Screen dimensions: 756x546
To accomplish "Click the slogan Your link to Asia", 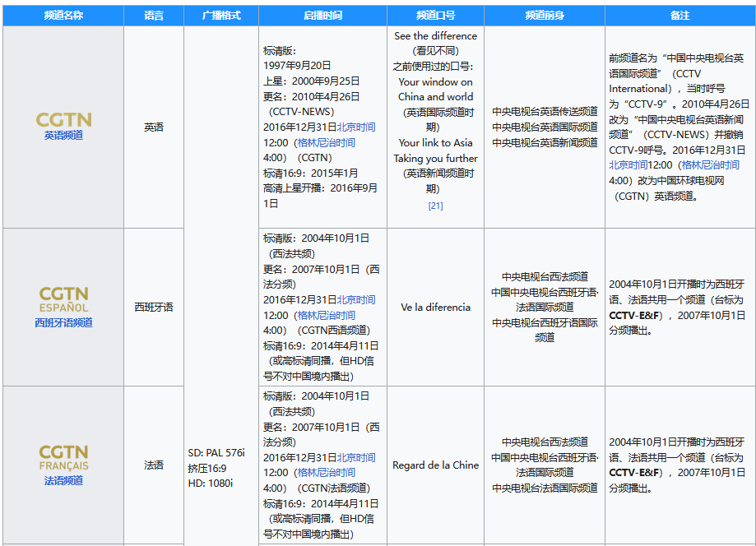I will (435, 143).
